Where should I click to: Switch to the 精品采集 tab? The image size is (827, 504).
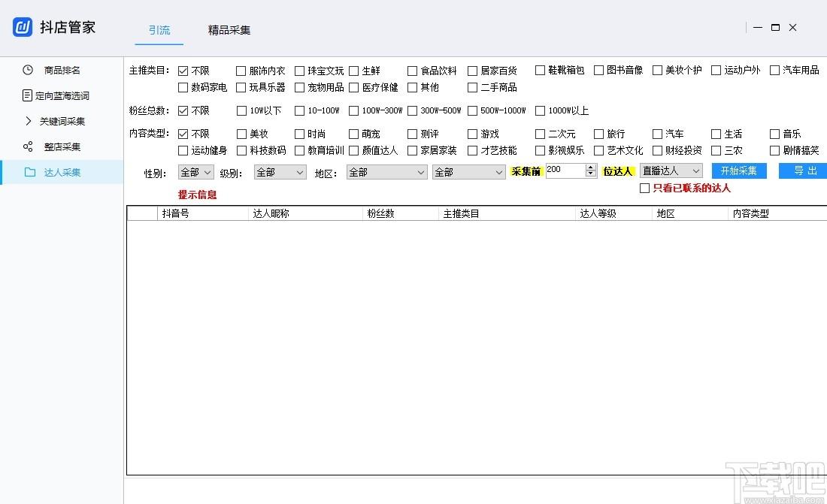point(229,30)
